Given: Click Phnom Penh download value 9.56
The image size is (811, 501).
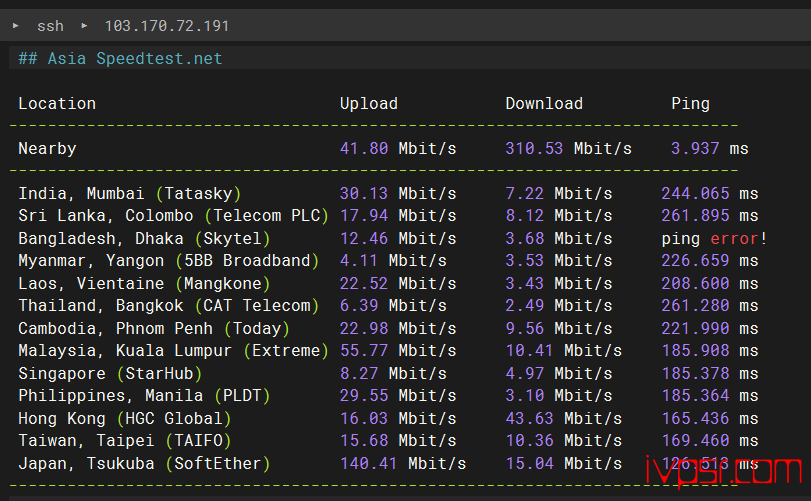Looking at the screenshot, I should (x=524, y=328).
